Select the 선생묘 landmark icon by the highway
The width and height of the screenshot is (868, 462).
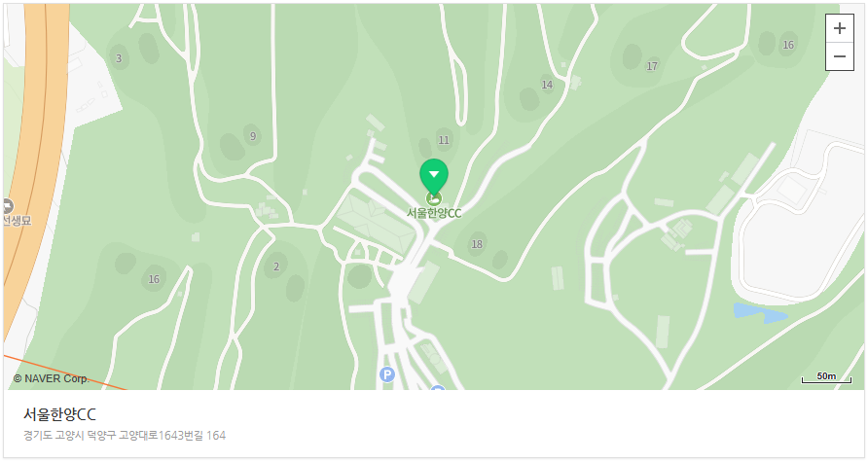pyautogui.click(x=7, y=206)
